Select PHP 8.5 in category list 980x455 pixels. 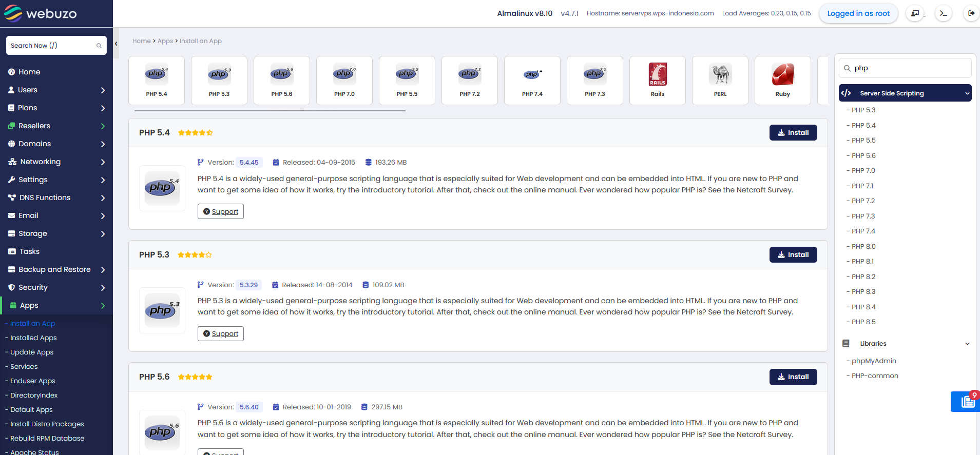(x=863, y=322)
